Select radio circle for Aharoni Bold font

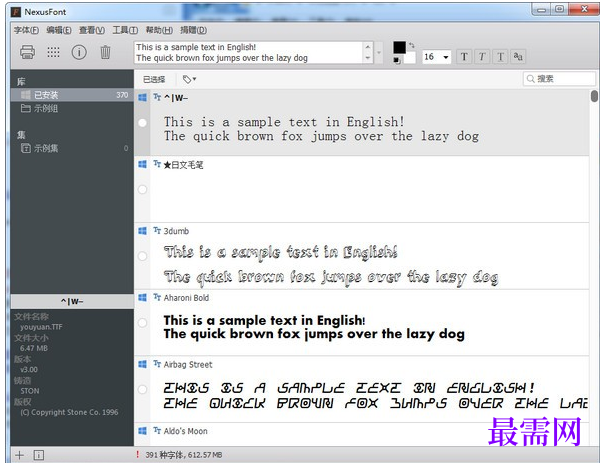[x=142, y=323]
